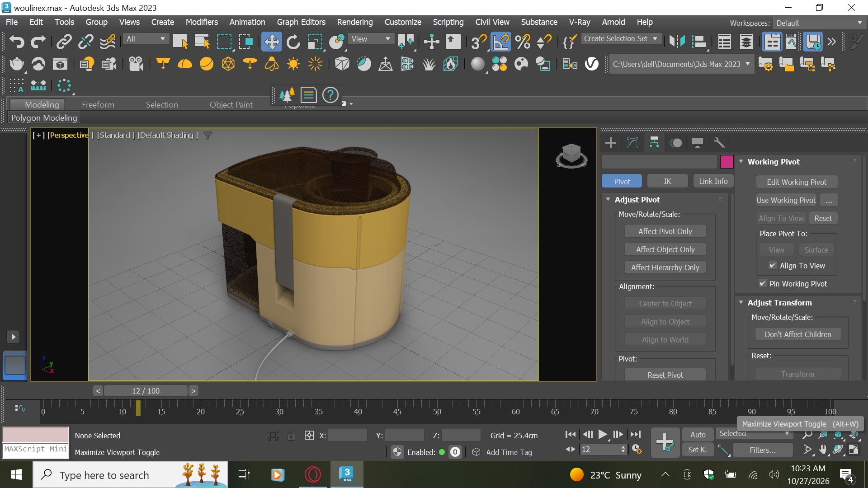Open the reference coordinate View dropdown

coord(371,39)
